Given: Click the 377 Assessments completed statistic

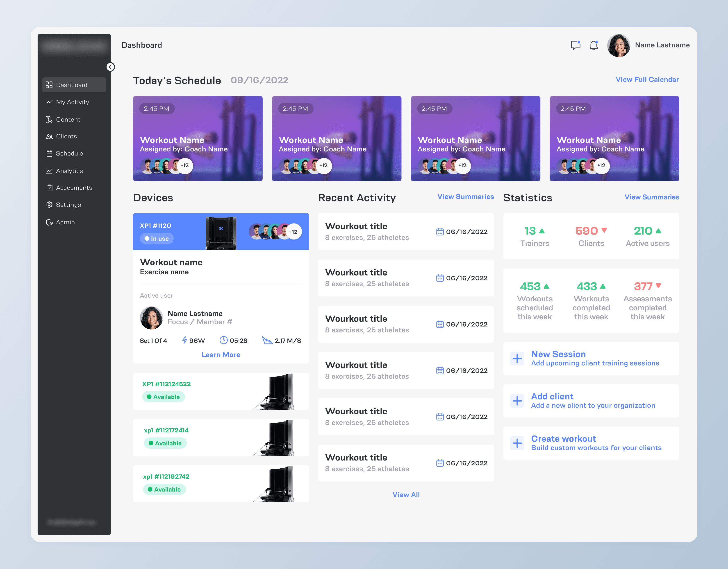Looking at the screenshot, I should (x=648, y=301).
